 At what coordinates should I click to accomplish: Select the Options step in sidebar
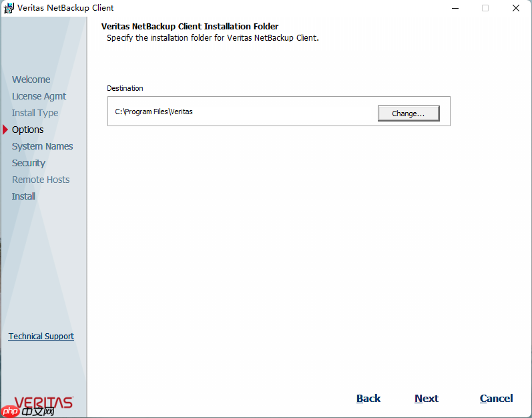28,130
